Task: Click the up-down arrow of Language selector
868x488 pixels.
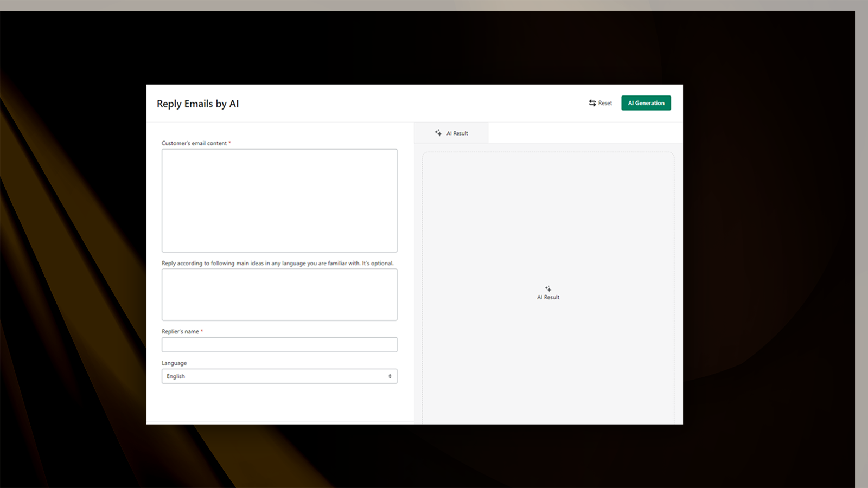Action: click(390, 376)
